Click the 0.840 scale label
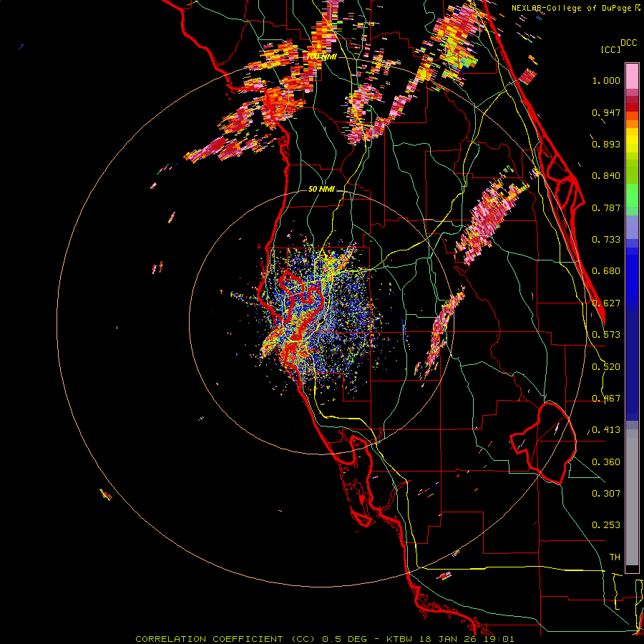 [x=606, y=176]
